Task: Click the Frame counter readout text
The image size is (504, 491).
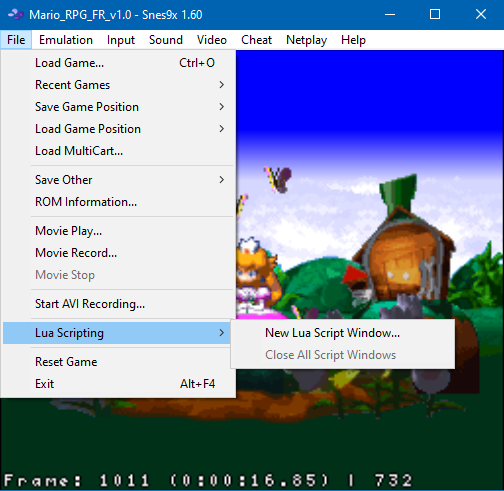Action: tap(208, 480)
